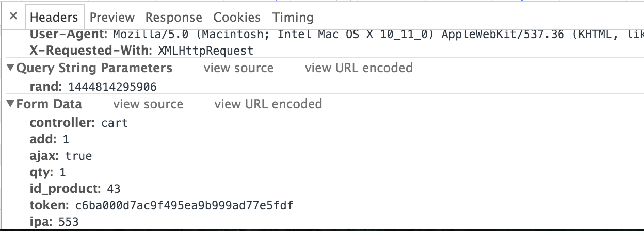This screenshot has height=231, width=644.
Task: Open the Preview tab
Action: click(x=111, y=17)
